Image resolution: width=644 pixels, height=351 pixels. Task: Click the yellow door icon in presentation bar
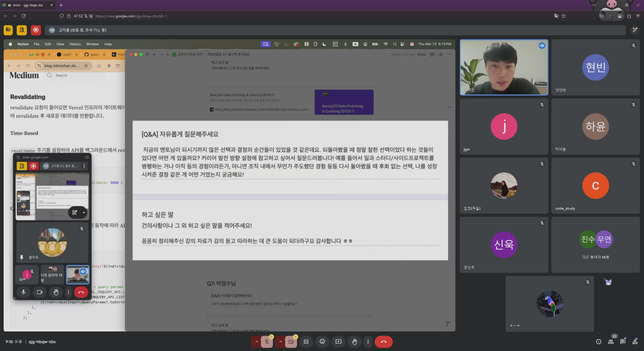(22, 30)
